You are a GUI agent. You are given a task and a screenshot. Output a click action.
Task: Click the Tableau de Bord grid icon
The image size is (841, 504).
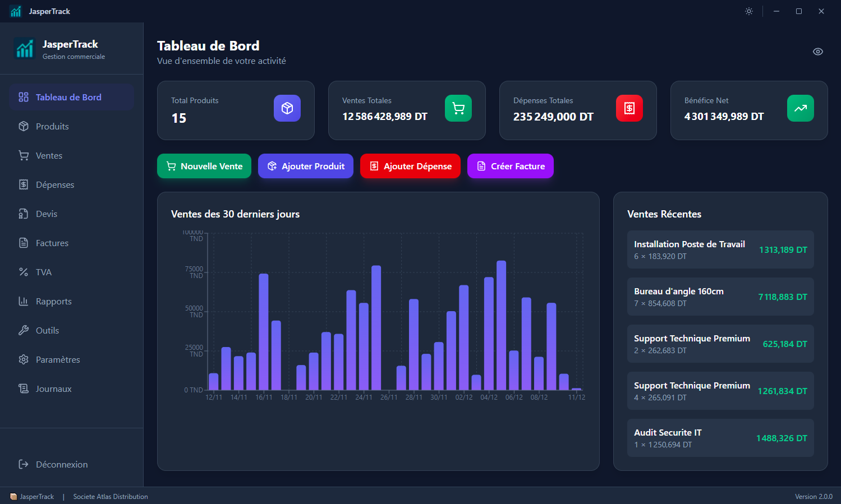pyautogui.click(x=24, y=97)
